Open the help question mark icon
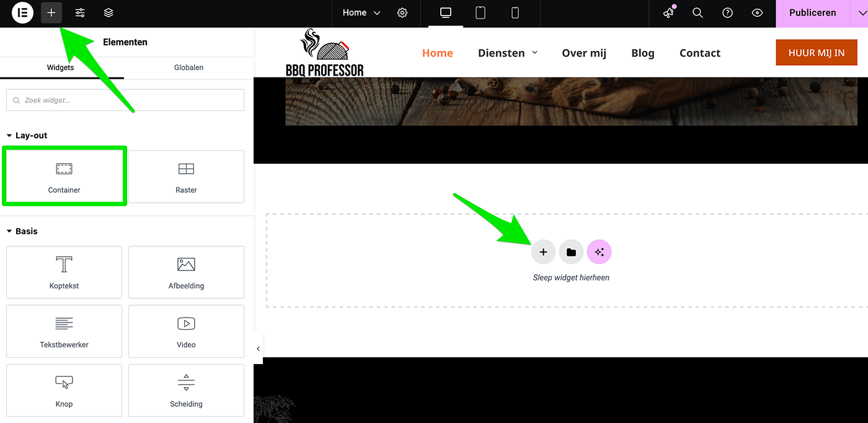Screen dimensions: 868x423 coord(727,13)
